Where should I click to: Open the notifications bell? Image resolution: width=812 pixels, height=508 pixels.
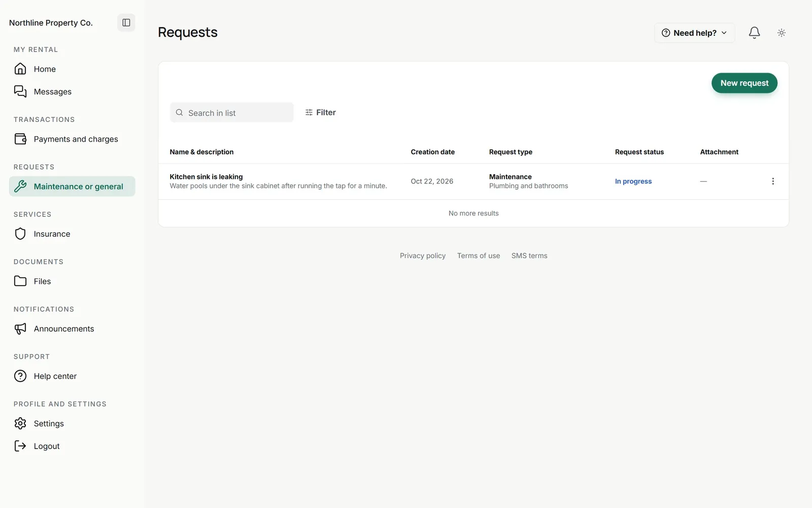coord(754,33)
